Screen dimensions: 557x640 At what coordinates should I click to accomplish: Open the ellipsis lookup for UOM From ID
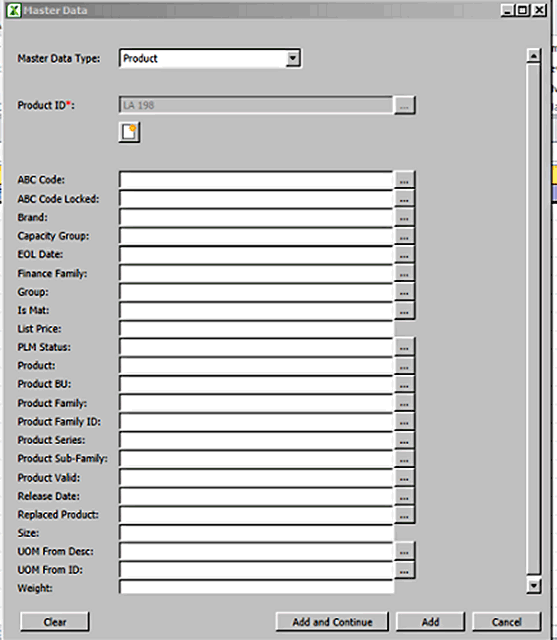pyautogui.click(x=404, y=570)
